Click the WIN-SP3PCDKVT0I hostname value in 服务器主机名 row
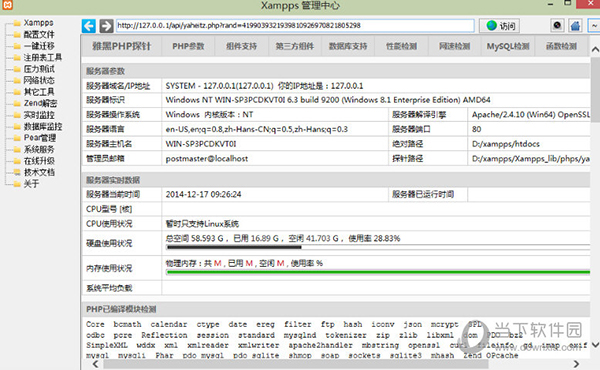Image resolution: width=600 pixels, height=370 pixels. point(201,144)
